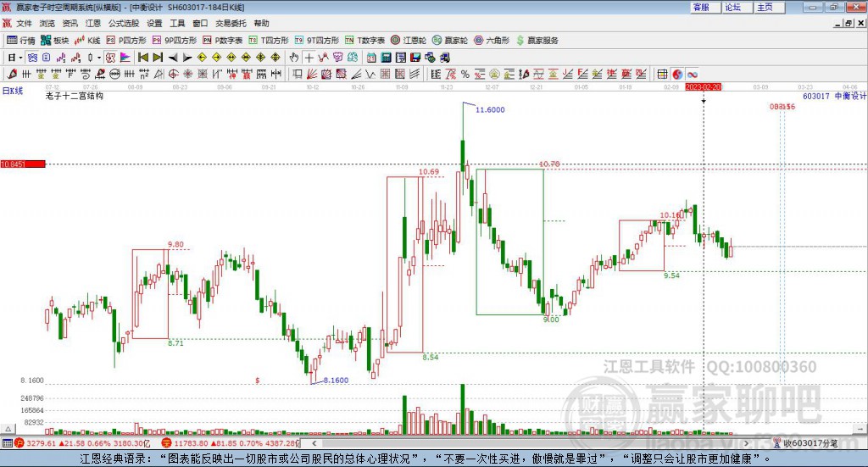868x467 pixels.
Task: Open the calendar icon
Action: click(371, 58)
